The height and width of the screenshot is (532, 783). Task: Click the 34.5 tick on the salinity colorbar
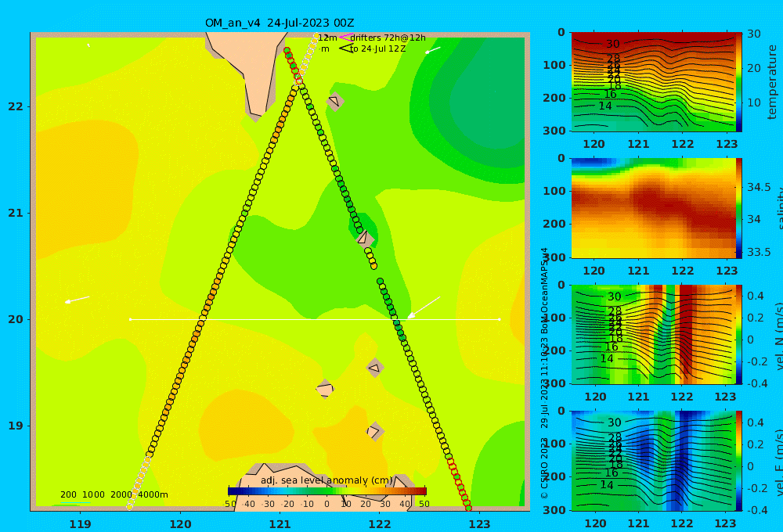tap(759, 188)
